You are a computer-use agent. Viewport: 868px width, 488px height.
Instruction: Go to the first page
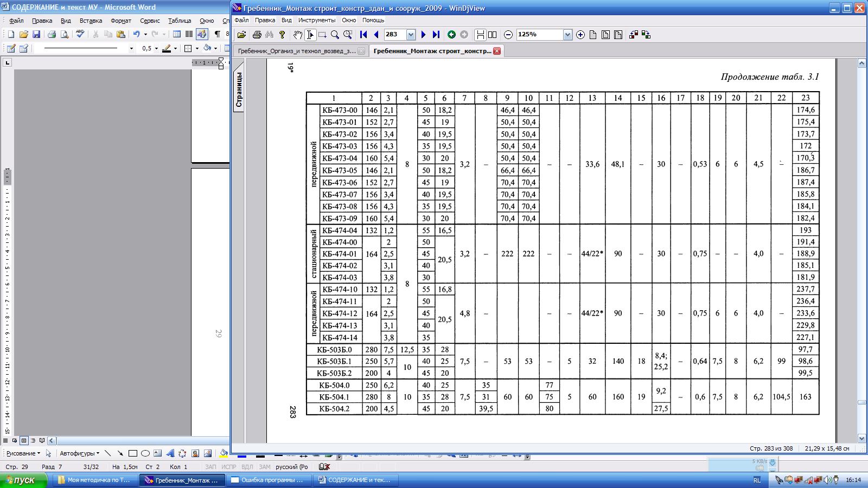[363, 35]
